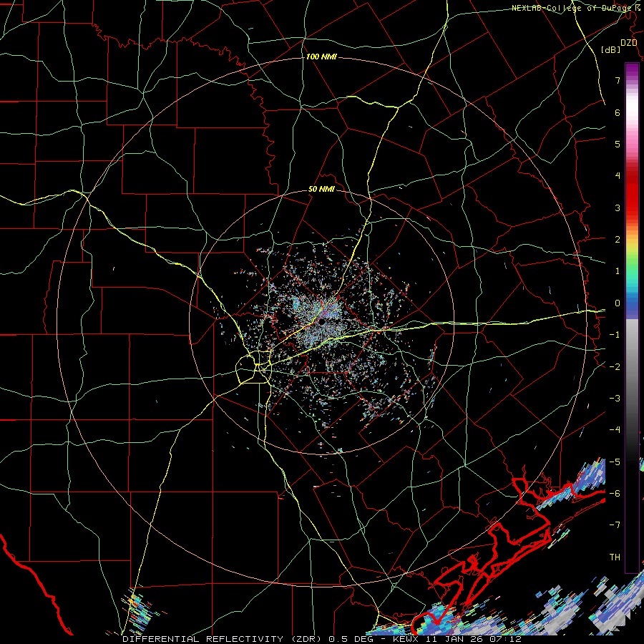
Task: Click the scale value -1
Action: coord(615,335)
